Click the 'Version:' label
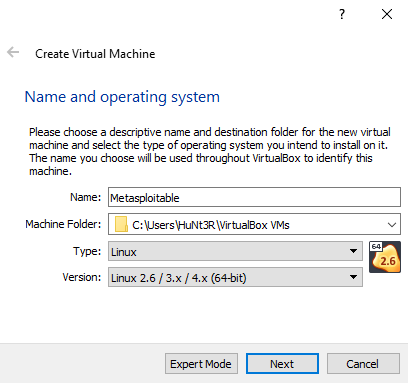408x383 pixels. pyautogui.click(x=82, y=277)
